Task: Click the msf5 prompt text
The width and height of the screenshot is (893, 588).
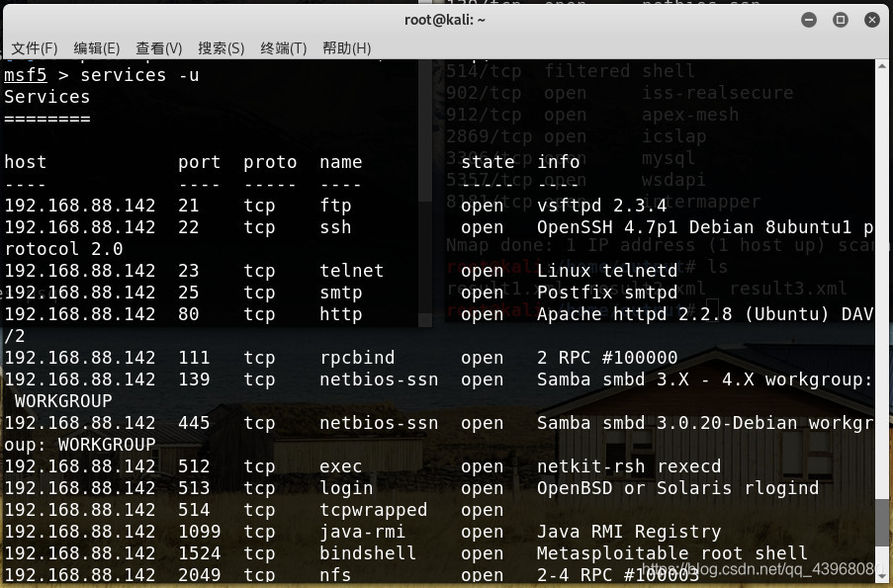Action: coord(25,75)
